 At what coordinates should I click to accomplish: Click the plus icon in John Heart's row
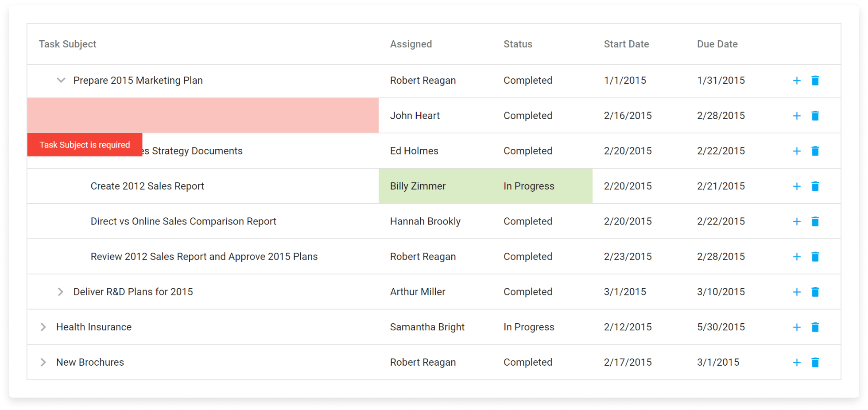point(796,116)
